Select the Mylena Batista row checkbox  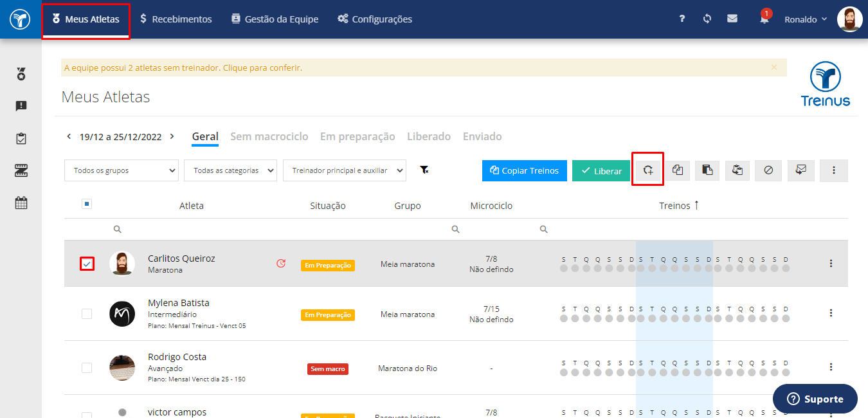(87, 314)
